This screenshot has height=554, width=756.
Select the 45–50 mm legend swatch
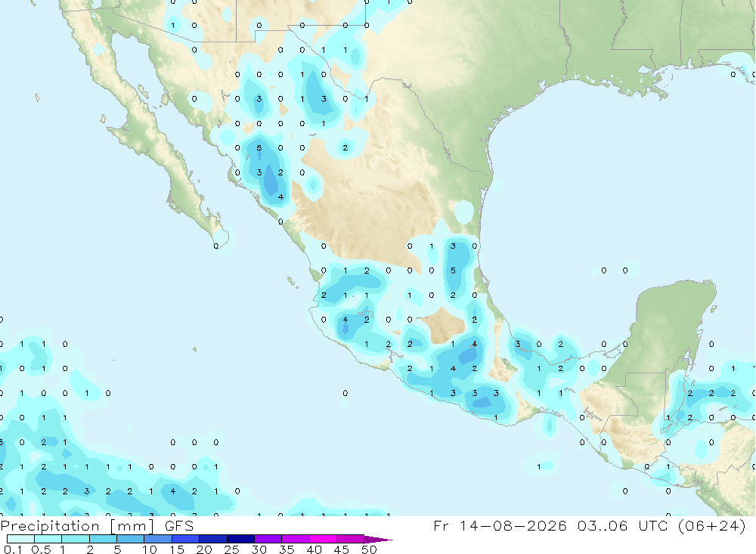click(x=351, y=539)
